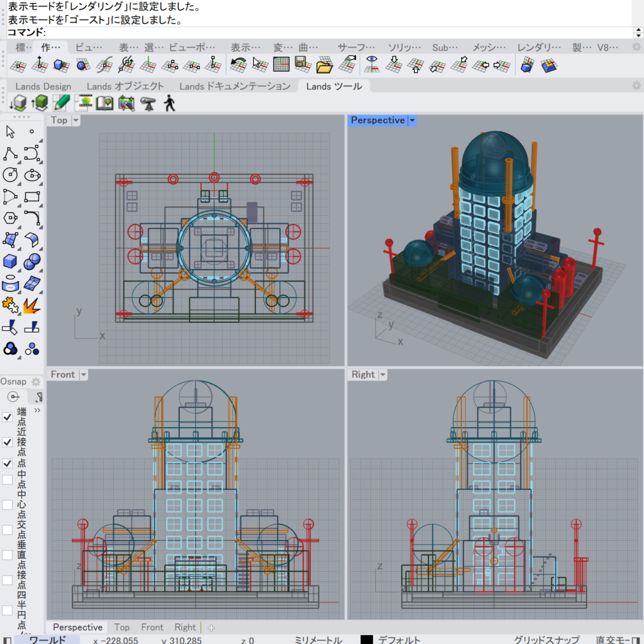This screenshot has width=644, height=644.
Task: Open the Perspective viewport dropdown arrow
Action: 413,120
